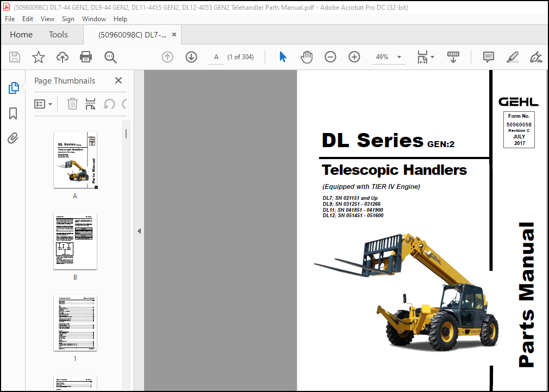This screenshot has width=549, height=392.
Task: Activate the hand pan tool
Action: 307,57
